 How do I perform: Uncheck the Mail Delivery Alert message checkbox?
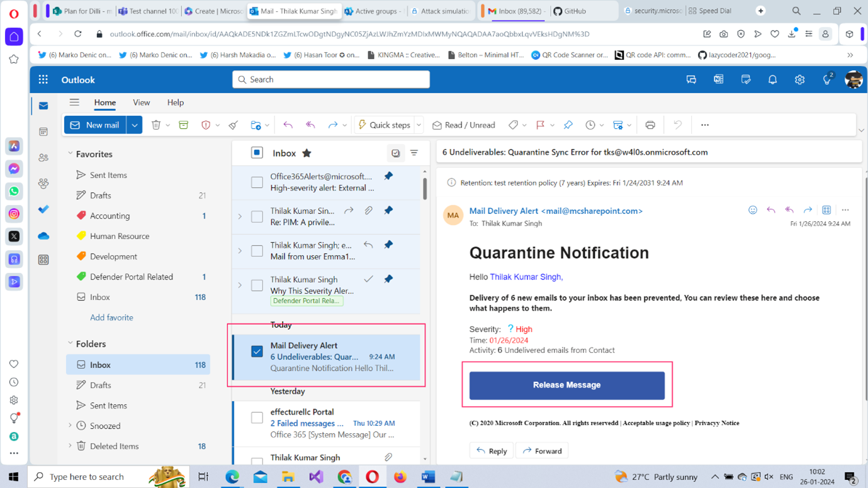[257, 352]
